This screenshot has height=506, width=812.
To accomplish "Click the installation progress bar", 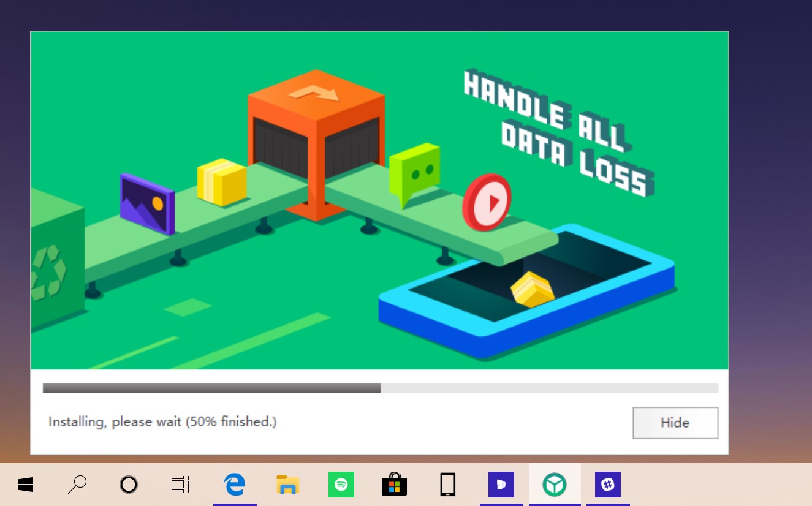I will (x=380, y=388).
